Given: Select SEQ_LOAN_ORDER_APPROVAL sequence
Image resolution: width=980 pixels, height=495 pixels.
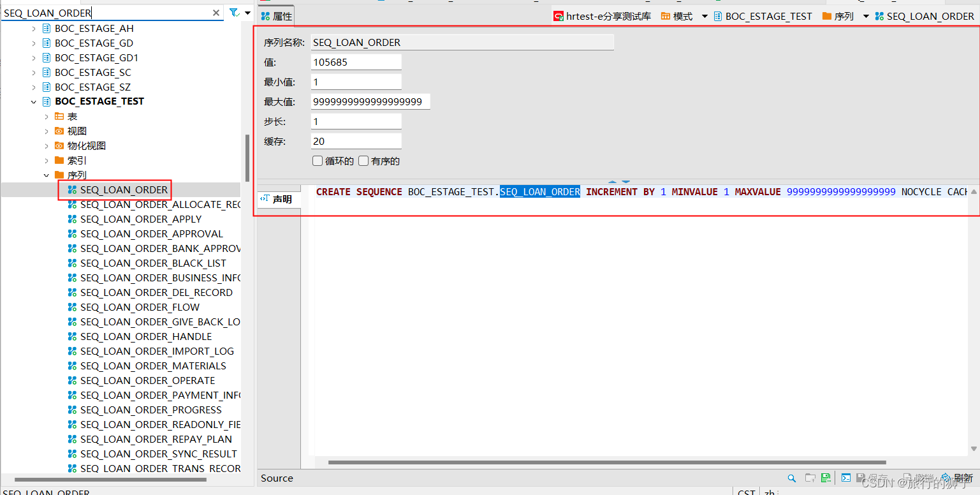Looking at the screenshot, I should tap(151, 234).
